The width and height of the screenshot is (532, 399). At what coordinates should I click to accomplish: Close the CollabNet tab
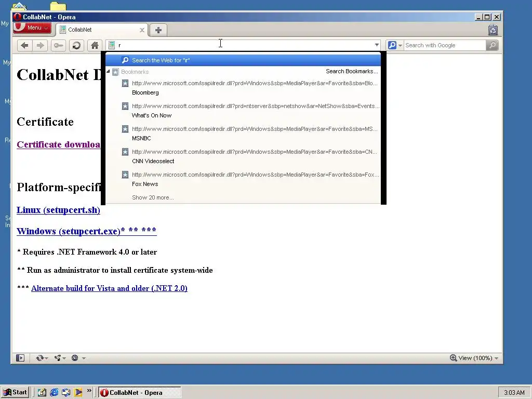pyautogui.click(x=142, y=30)
